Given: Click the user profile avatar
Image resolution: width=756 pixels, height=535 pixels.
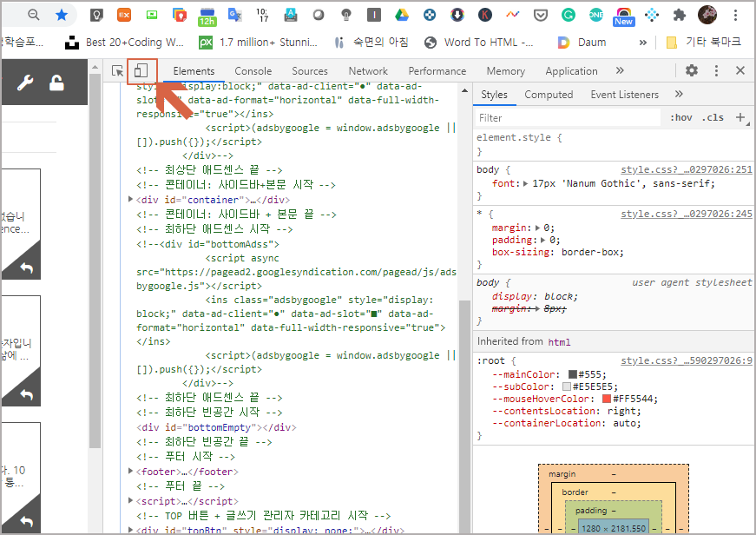Looking at the screenshot, I should (x=707, y=15).
